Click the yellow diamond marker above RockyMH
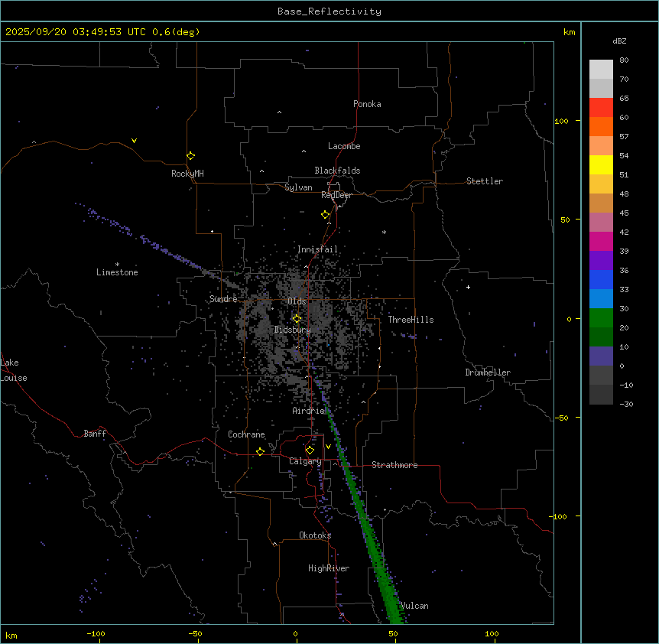This screenshot has height=644, width=659. pyautogui.click(x=190, y=155)
